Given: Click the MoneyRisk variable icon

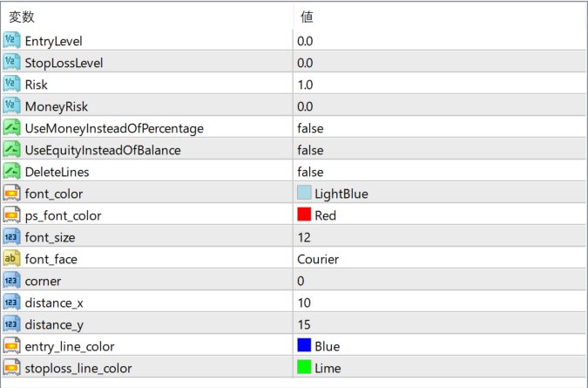Looking at the screenshot, I should 11,106.
